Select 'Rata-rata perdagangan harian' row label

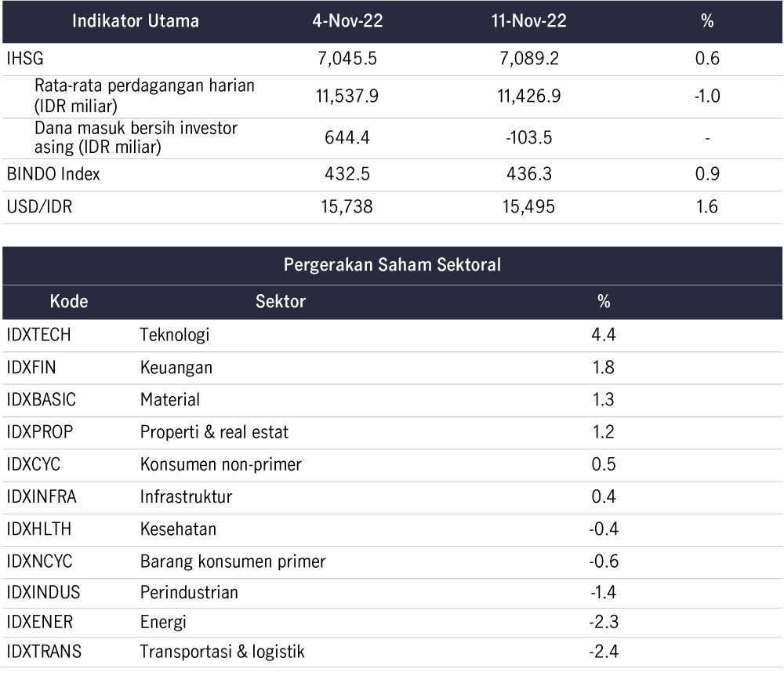pyautogui.click(x=144, y=96)
